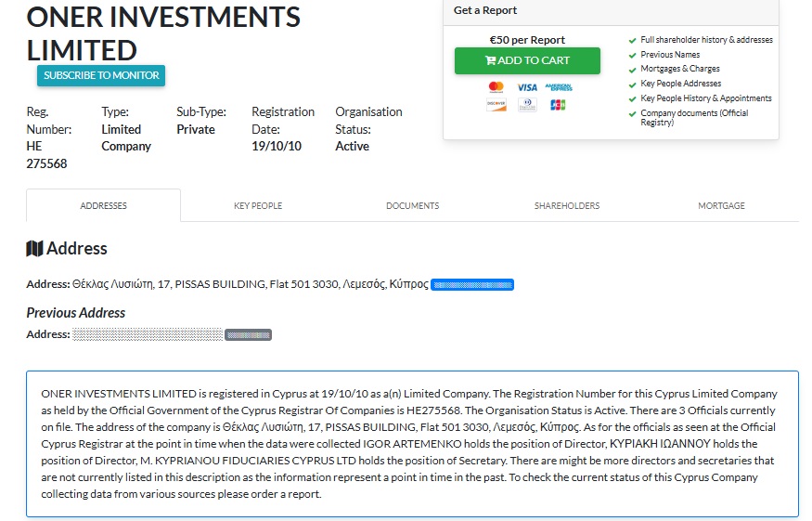Click the checkmark beside Key People History & Appointments
The image size is (812, 521).
coord(632,98)
